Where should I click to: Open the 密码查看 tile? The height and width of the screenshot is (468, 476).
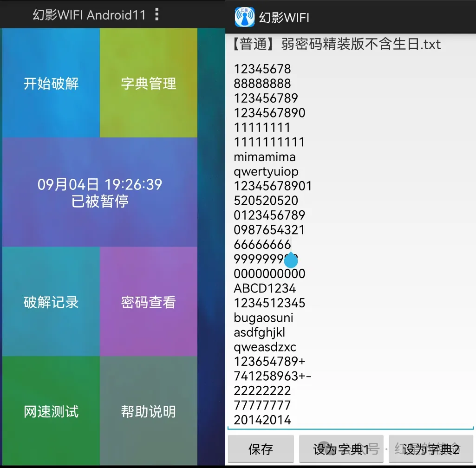[x=149, y=301]
